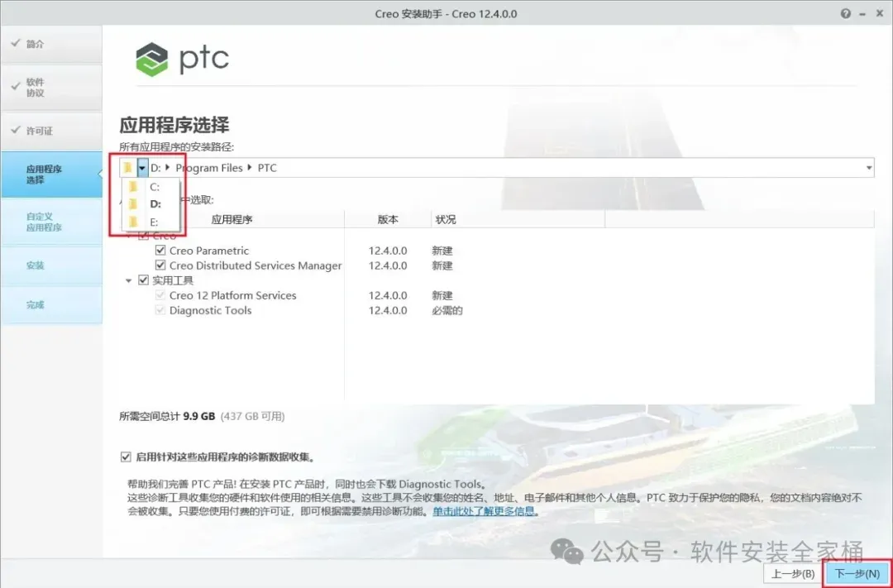Select Creo 12 Platform Services label
Image resolution: width=893 pixels, height=588 pixels.
[x=233, y=295]
